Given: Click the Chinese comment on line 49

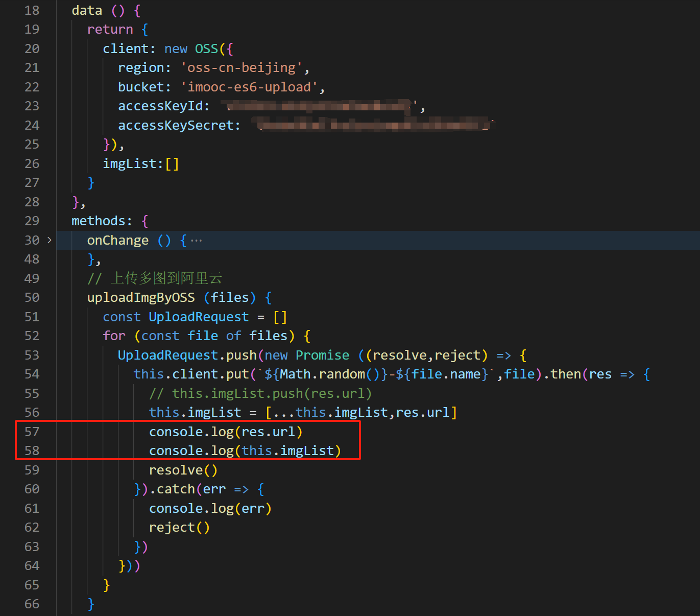Looking at the screenshot, I should pos(155,278).
